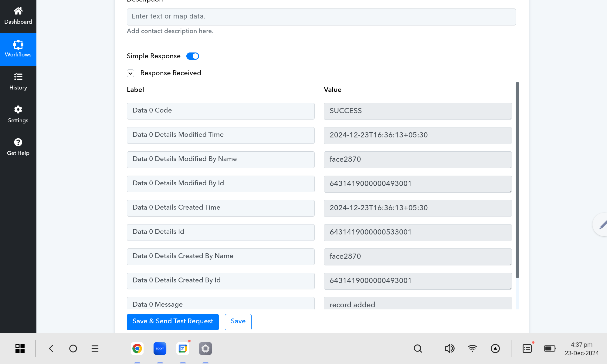Click the Modified By Id value field

point(418,184)
